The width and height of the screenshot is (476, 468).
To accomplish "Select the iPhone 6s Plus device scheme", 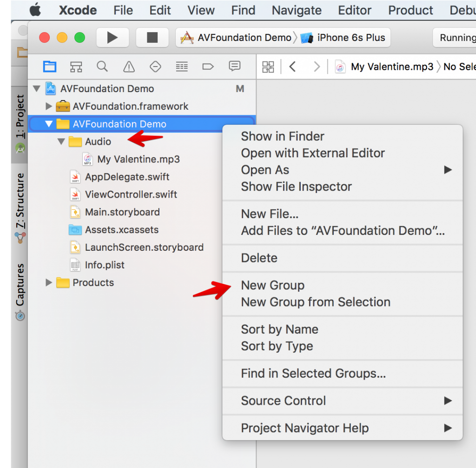I will pos(345,38).
